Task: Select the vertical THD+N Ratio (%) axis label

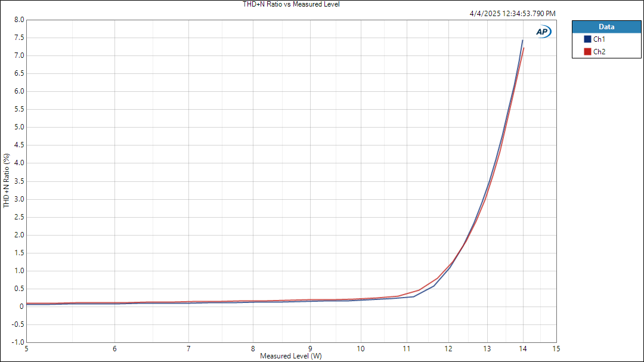Action: coord(7,181)
